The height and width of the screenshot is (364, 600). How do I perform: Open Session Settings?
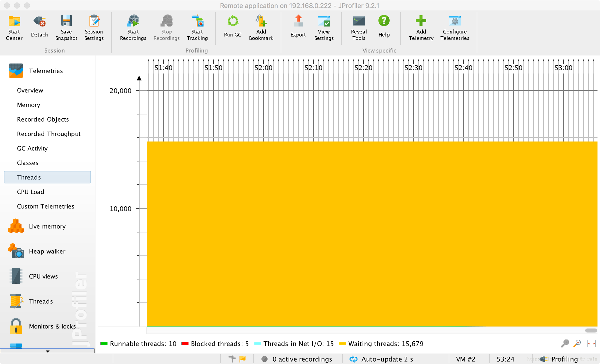(94, 27)
